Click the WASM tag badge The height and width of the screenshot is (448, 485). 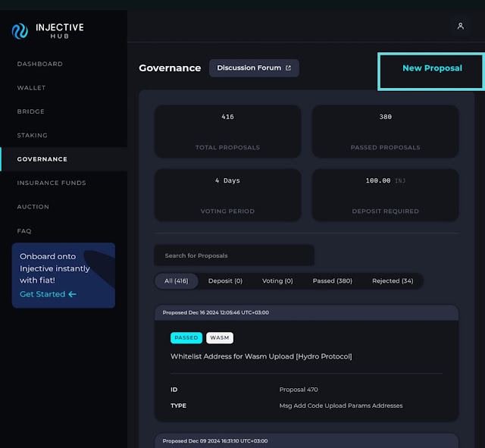tap(220, 338)
